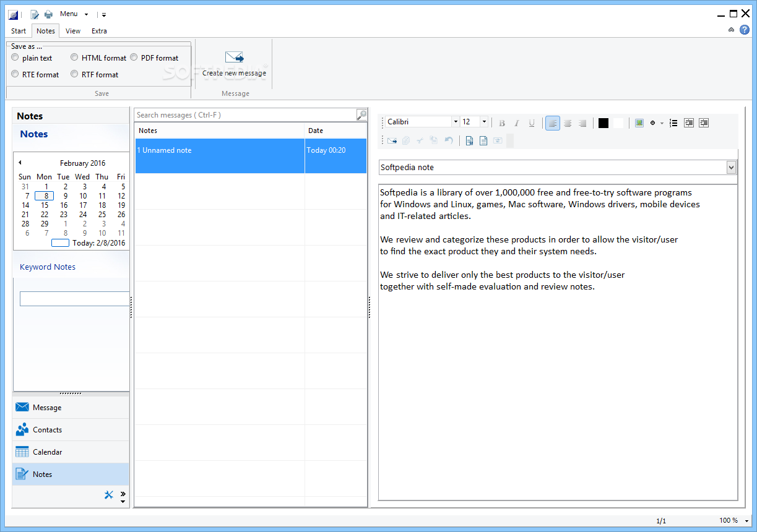Align text right
The height and width of the screenshot is (532, 757).
pyautogui.click(x=582, y=123)
